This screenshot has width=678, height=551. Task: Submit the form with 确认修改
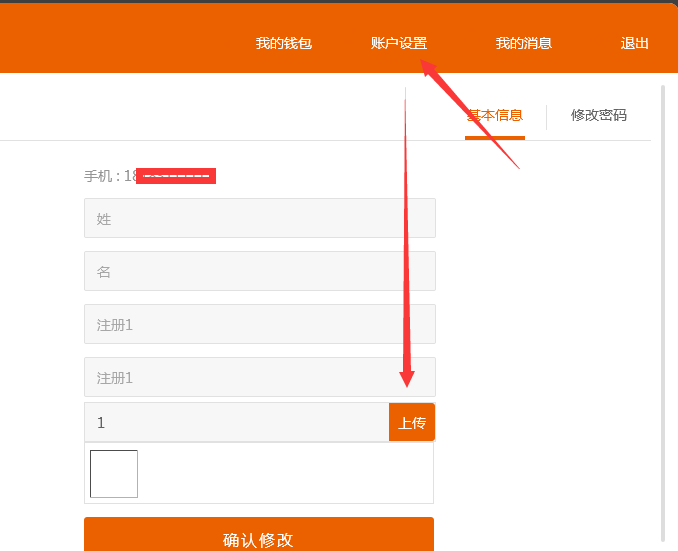(259, 537)
